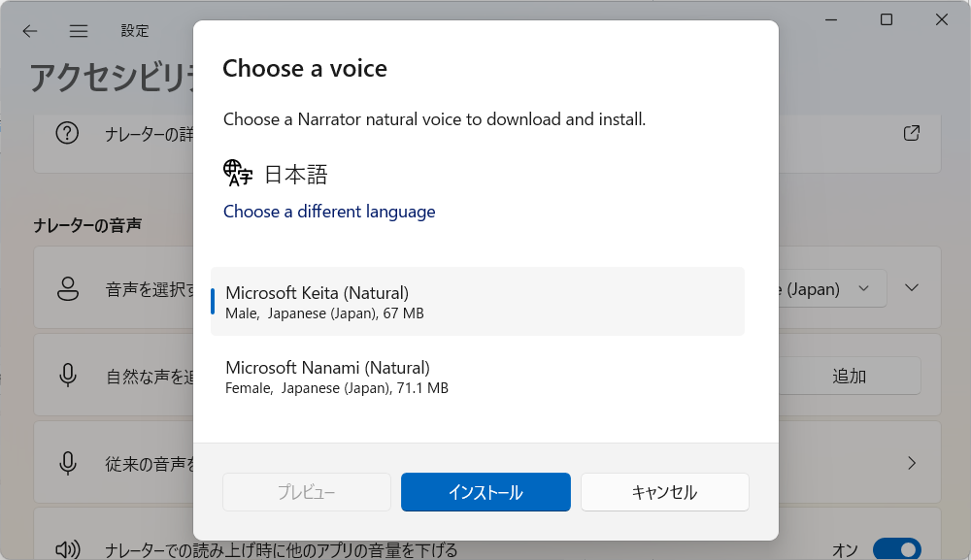Close the Settings window
The height and width of the screenshot is (560, 971).
click(941, 19)
